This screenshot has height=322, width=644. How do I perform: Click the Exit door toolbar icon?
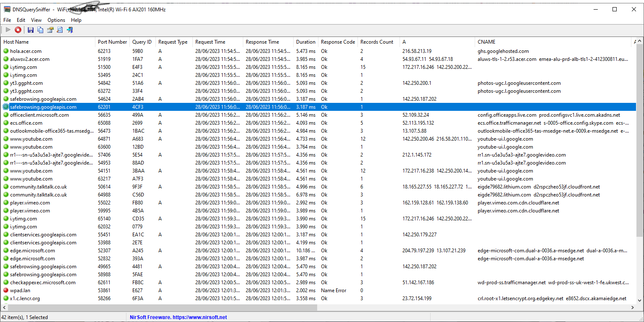(70, 30)
